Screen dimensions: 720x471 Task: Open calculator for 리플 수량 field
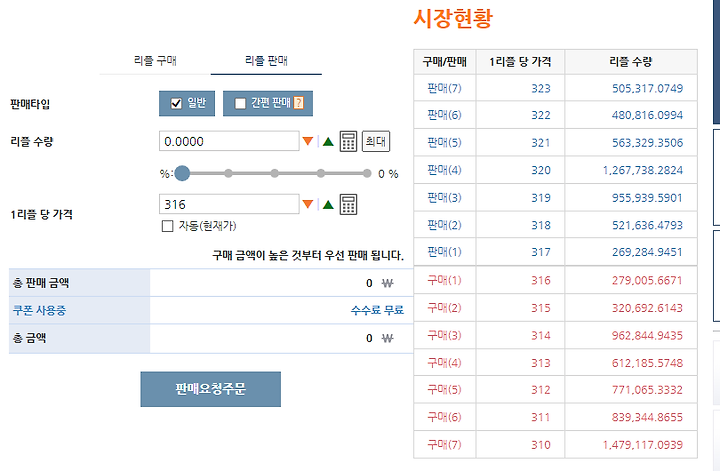(348, 141)
